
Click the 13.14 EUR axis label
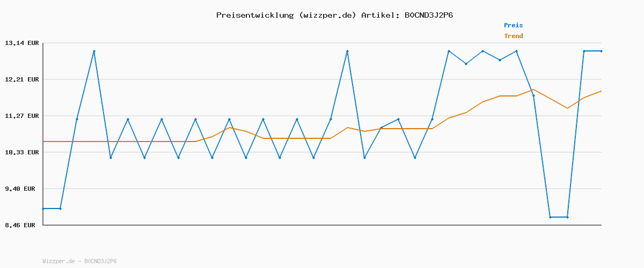22,43
